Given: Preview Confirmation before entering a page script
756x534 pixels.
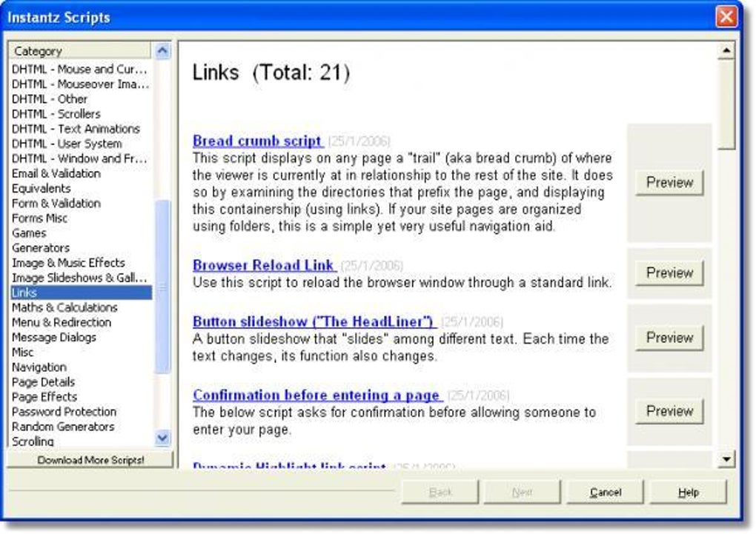Looking at the screenshot, I should coord(669,412).
